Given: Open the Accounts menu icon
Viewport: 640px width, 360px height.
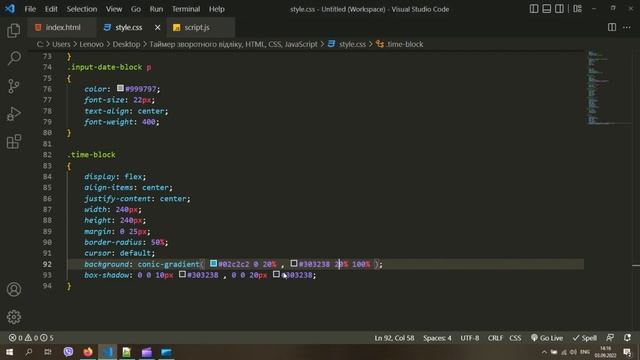Looking at the screenshot, I should click(14, 289).
